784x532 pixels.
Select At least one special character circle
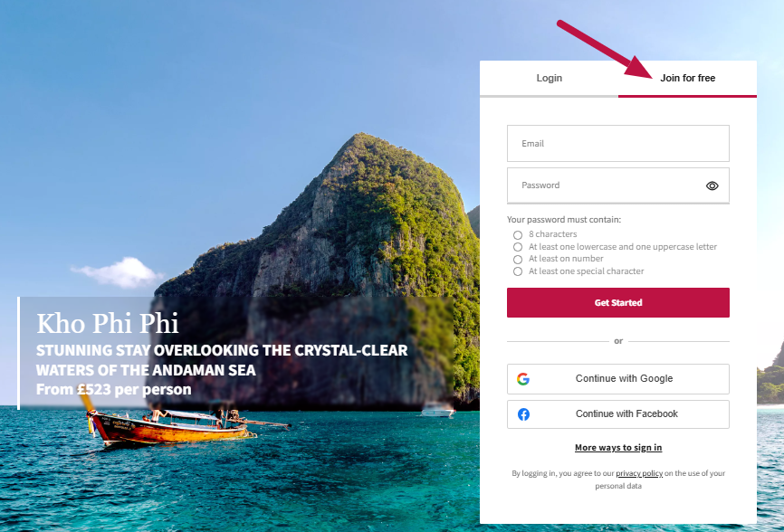[x=518, y=271]
